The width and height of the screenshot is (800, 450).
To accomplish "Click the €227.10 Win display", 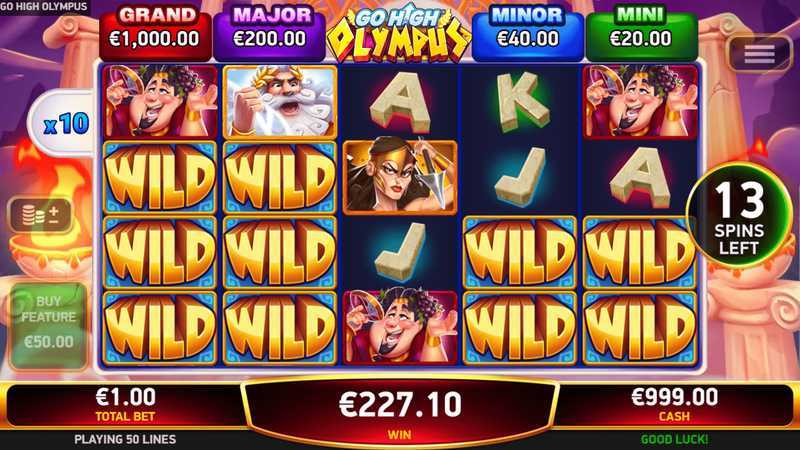I will coord(400,411).
